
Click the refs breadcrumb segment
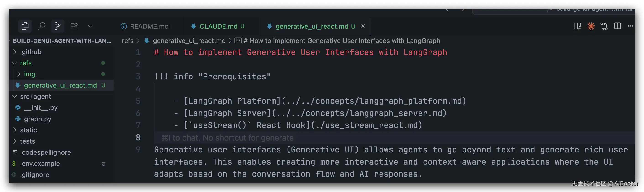[128, 41]
